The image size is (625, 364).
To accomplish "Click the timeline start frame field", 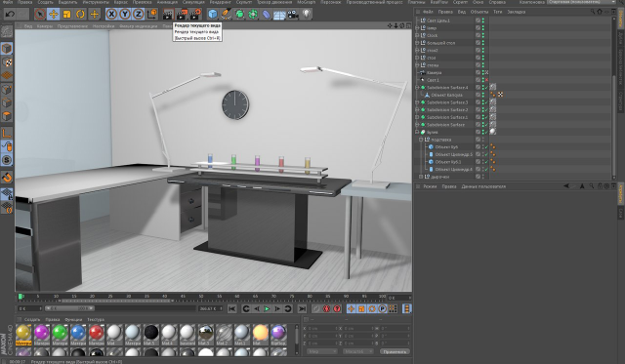I will (x=29, y=308).
